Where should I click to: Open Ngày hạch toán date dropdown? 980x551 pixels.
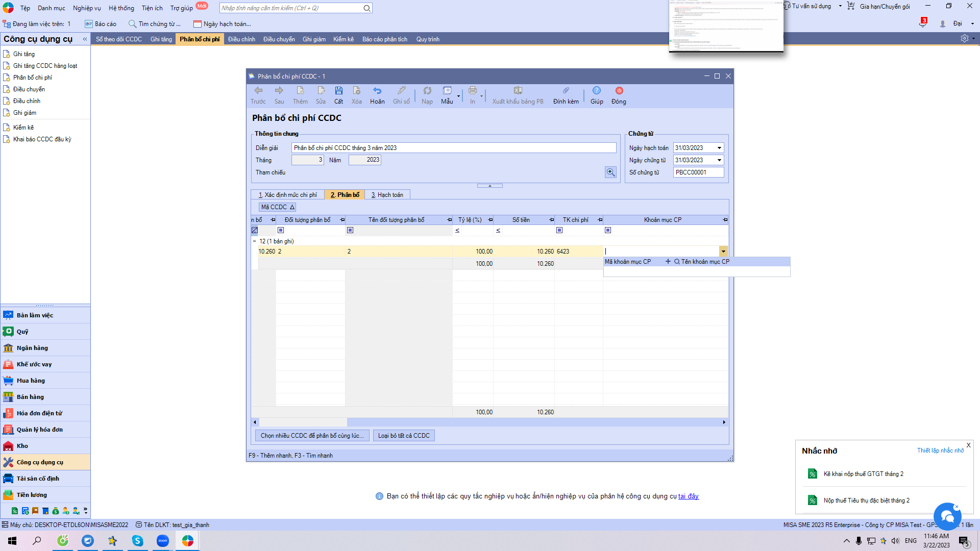click(719, 148)
